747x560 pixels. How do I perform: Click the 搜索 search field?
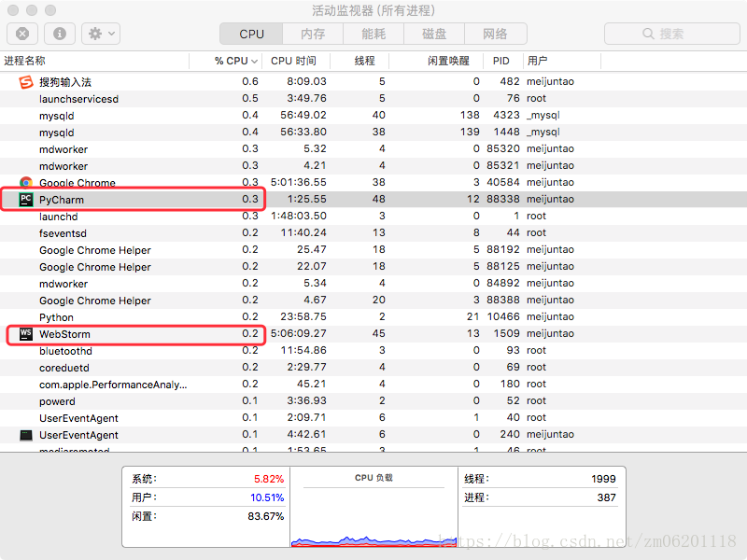671,34
